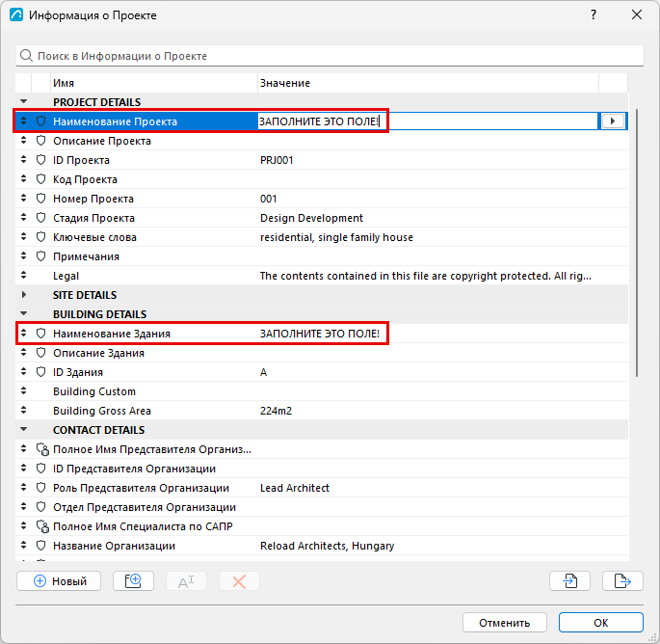Click the shield icon of Описание Здания
660x644 pixels.
pos(40,353)
